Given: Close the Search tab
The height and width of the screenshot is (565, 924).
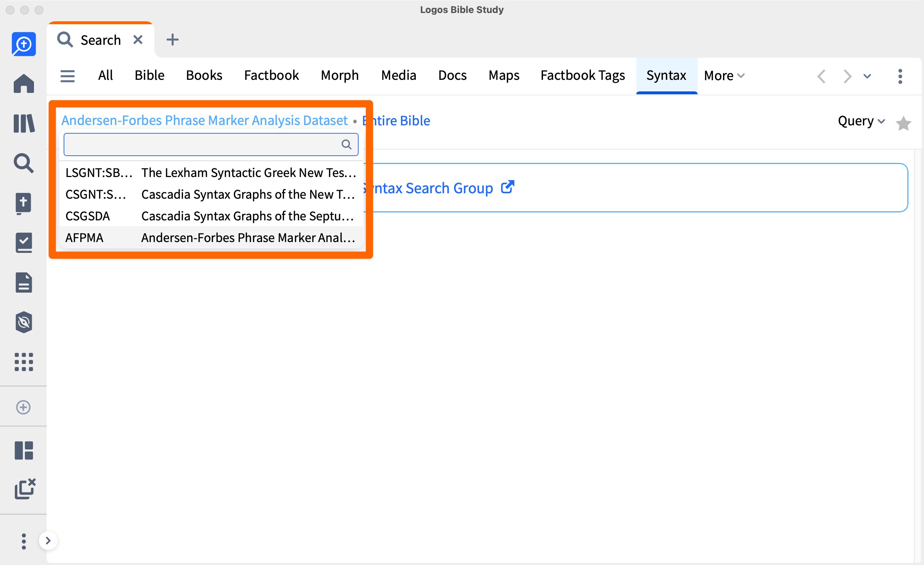Looking at the screenshot, I should (138, 40).
